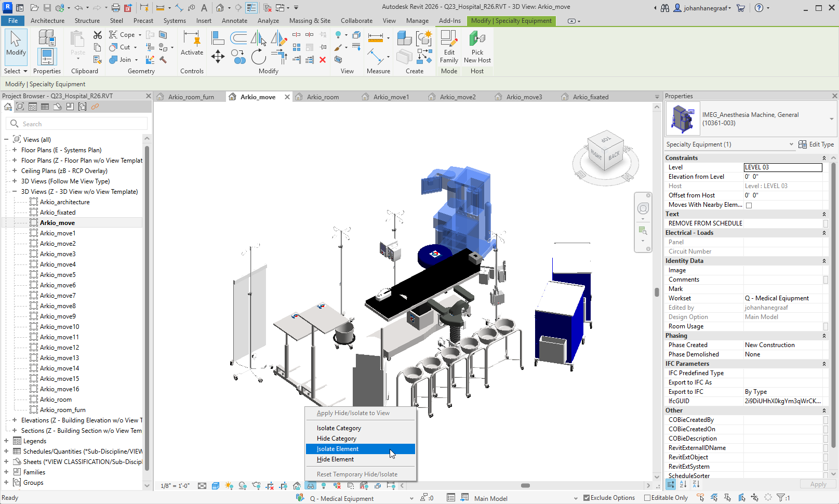Image resolution: width=839 pixels, height=504 pixels.
Task: Collapse the 3D Views (Z) tree node
Action: point(15,191)
